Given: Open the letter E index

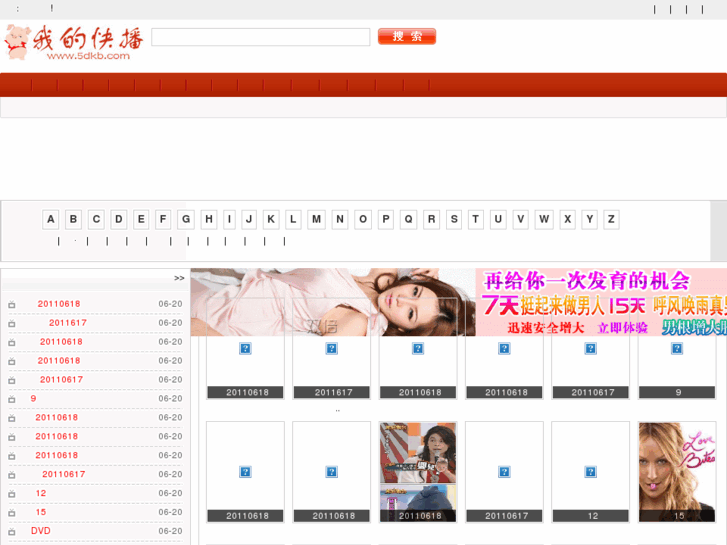Looking at the screenshot, I should click(141, 219).
